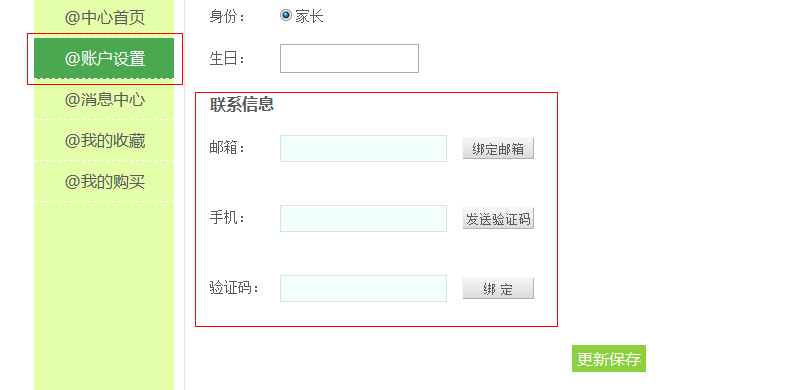Focus the 邮箱 text field
Viewport: 808px width, 390px height.
pos(363,148)
